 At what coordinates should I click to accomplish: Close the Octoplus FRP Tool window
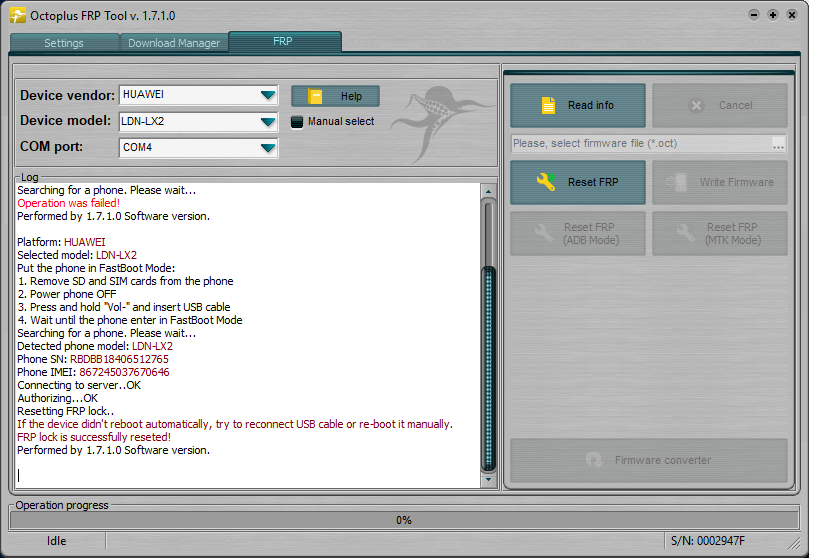(792, 15)
